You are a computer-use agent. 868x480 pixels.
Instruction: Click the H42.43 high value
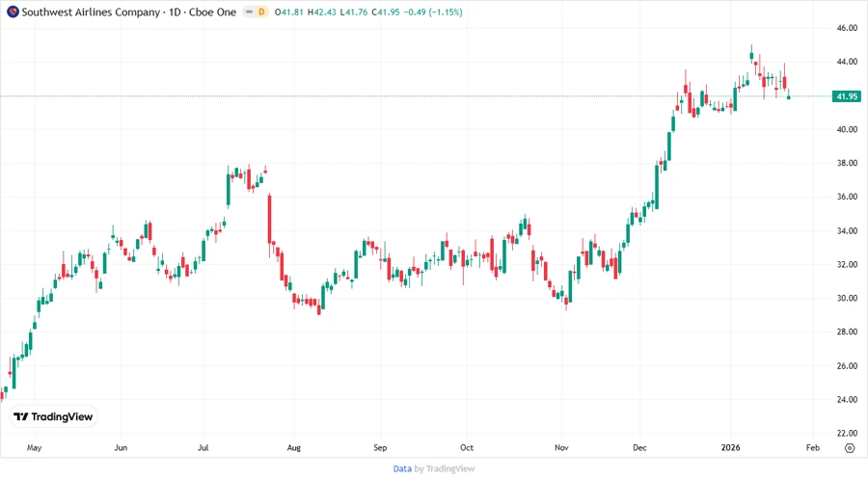point(321,12)
